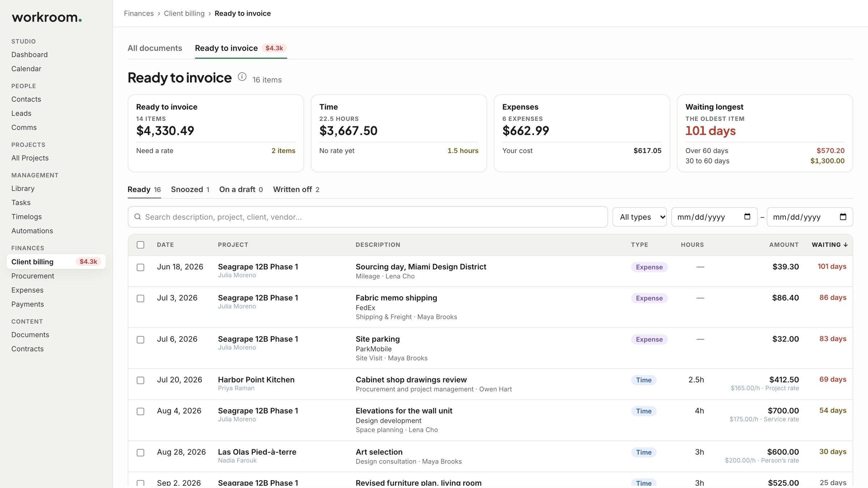Image resolution: width=868 pixels, height=488 pixels.
Task: Open Timelogs in the sidebar
Action: pyautogui.click(x=26, y=217)
